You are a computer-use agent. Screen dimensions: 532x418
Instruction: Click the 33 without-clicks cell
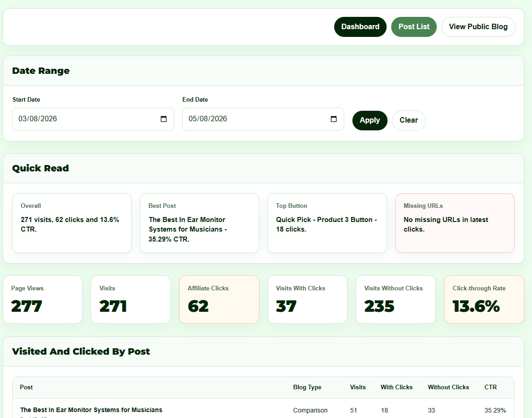[x=431, y=410]
